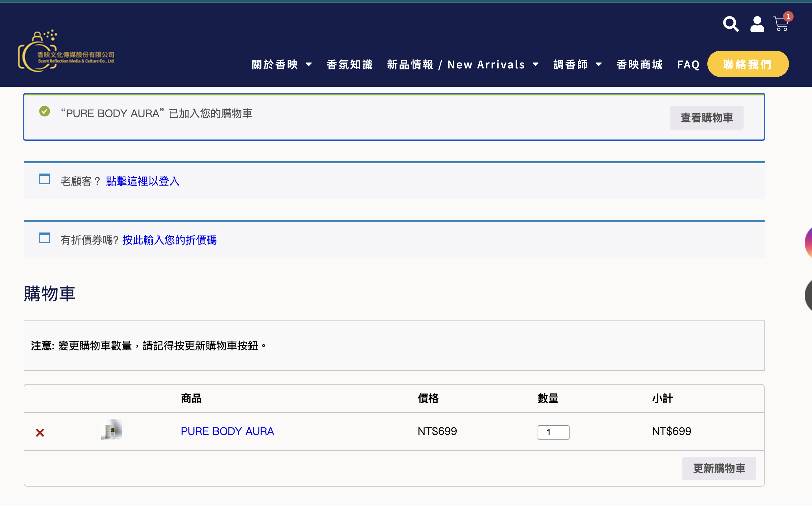Viewport: 812px width, 506px height.
Task: Open the dark gray floating side button
Action: (x=808, y=295)
